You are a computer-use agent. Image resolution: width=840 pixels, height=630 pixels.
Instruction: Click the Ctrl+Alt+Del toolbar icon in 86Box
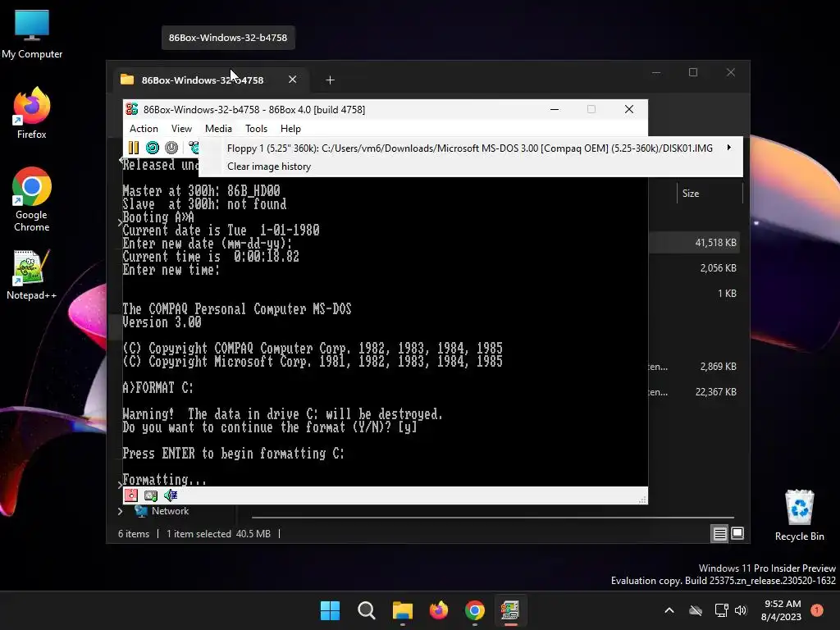point(194,148)
